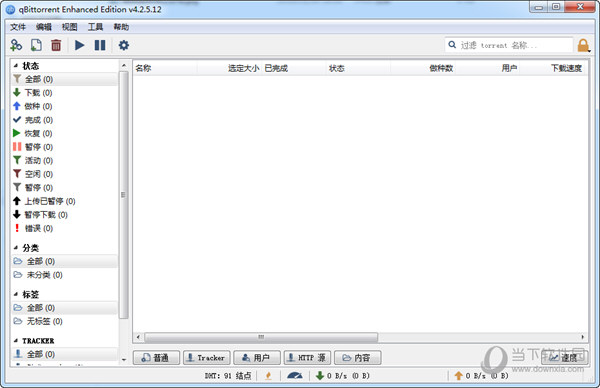Collapse the TRACKER section
Image resolution: width=600 pixels, height=388 pixels.
point(16,341)
